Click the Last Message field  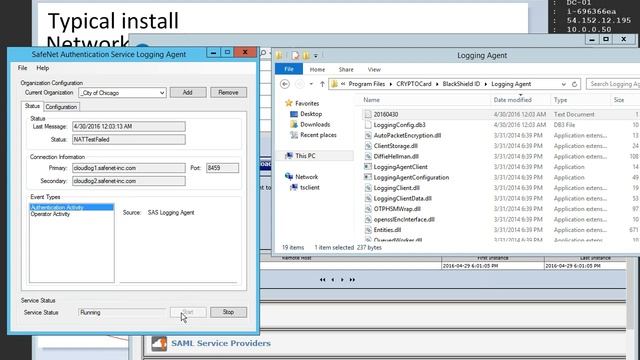click(x=129, y=127)
